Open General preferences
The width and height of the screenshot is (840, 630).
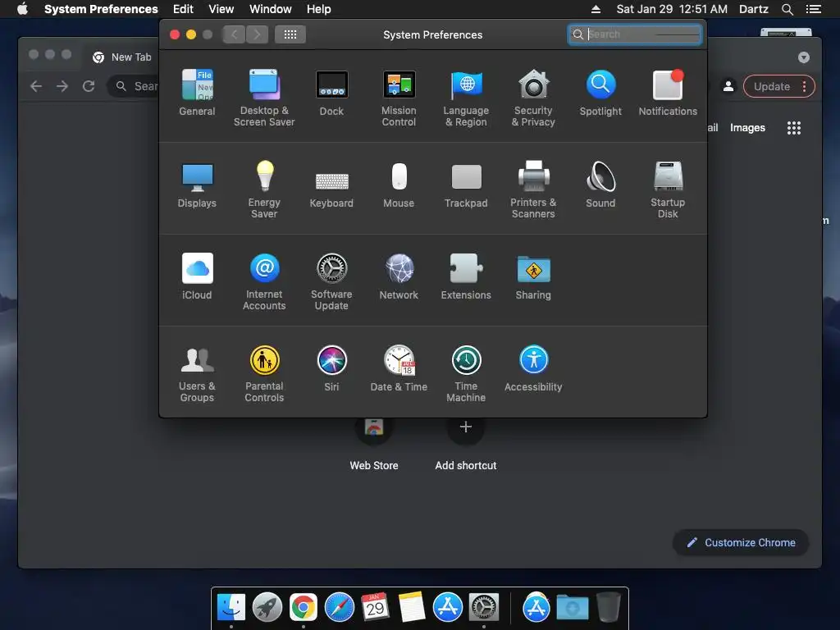pyautogui.click(x=197, y=93)
